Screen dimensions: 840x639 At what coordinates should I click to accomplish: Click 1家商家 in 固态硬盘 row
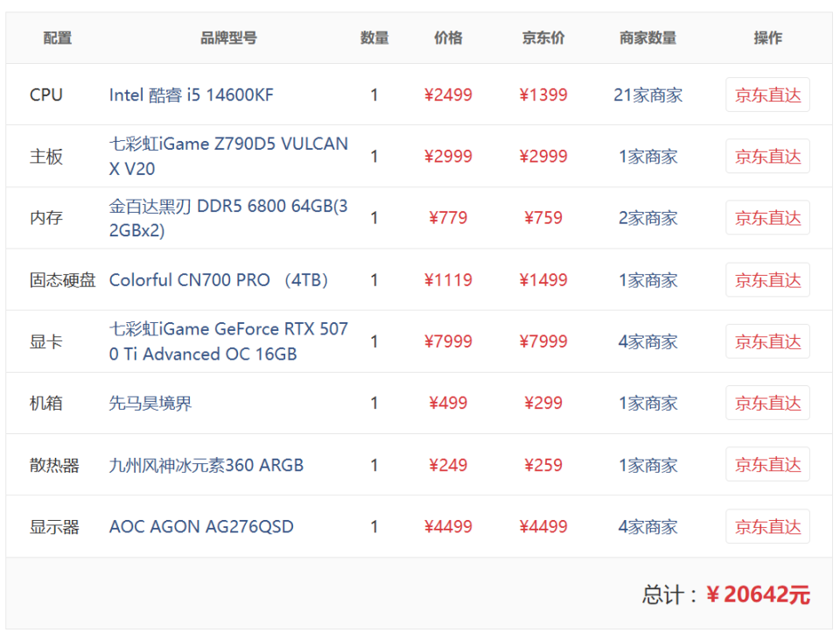point(647,280)
